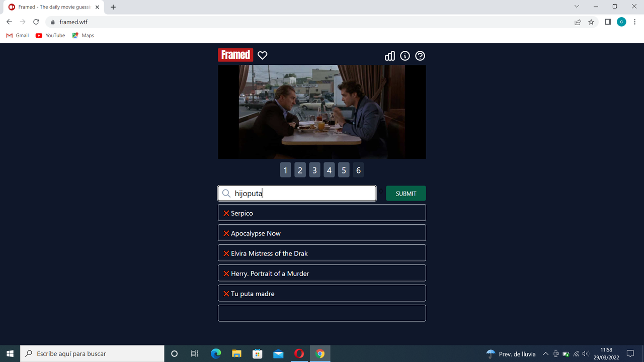
Task: Go forward in browser history
Action: pyautogui.click(x=23, y=22)
